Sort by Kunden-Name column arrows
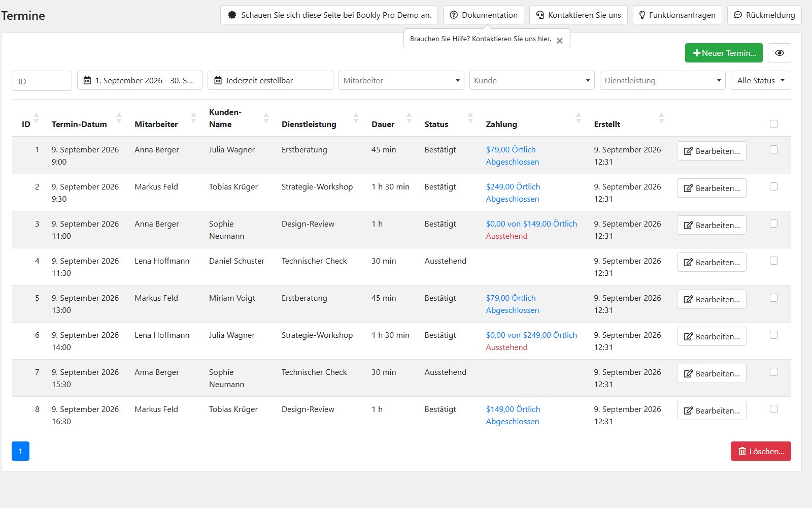Screen dimensions: 812x508 [266, 118]
